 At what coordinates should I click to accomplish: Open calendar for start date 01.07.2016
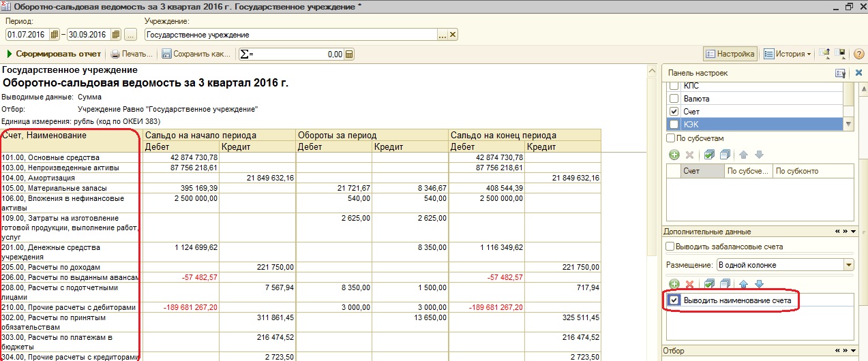coord(55,35)
